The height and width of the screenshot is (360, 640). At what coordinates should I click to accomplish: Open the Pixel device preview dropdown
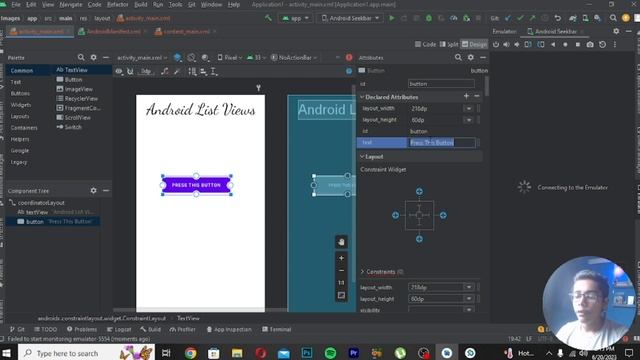pos(229,58)
